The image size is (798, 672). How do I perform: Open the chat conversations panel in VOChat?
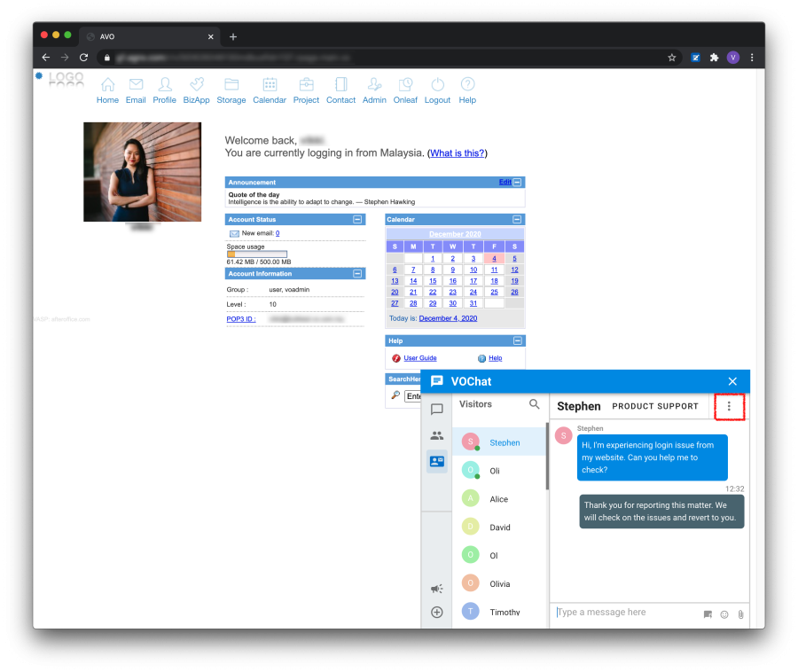(x=436, y=410)
